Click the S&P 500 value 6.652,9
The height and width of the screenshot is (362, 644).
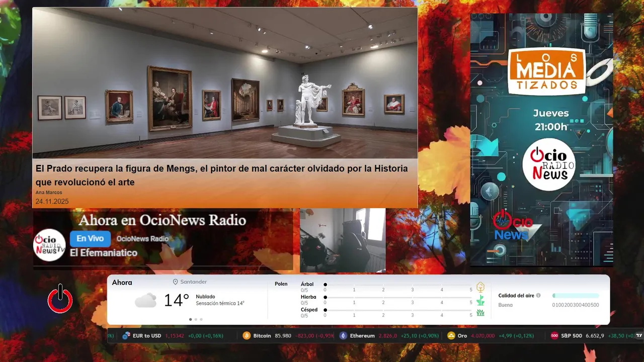coord(595,336)
